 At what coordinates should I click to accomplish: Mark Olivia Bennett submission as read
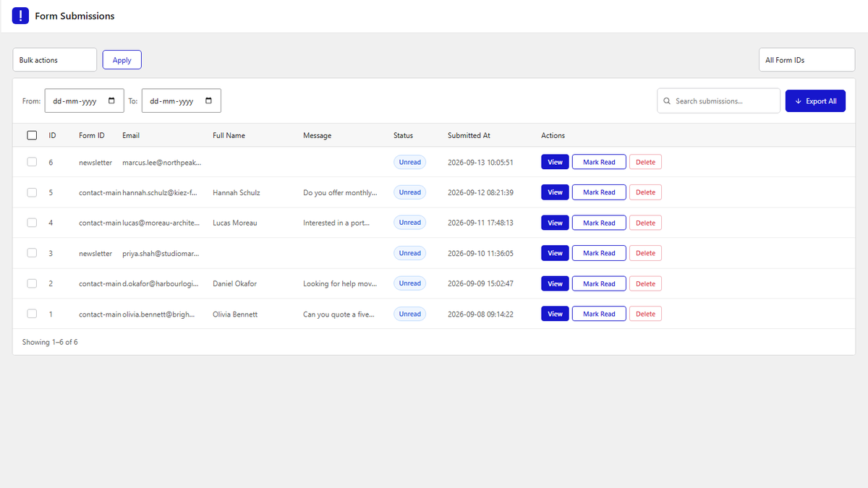(599, 314)
